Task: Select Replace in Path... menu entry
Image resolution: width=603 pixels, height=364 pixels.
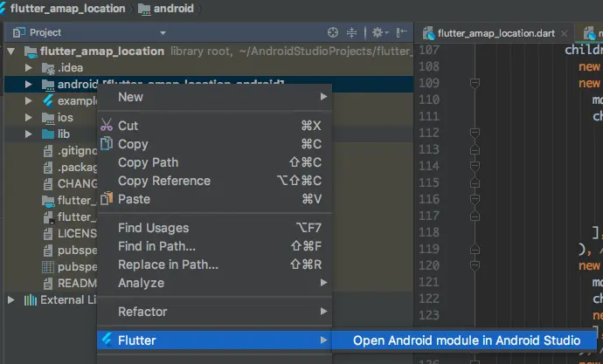Action: tap(214, 264)
